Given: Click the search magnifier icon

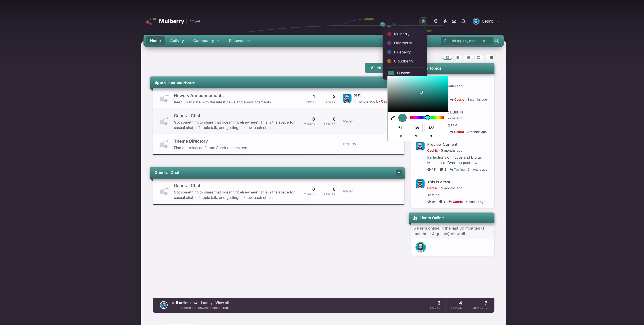Looking at the screenshot, I should [x=497, y=41].
